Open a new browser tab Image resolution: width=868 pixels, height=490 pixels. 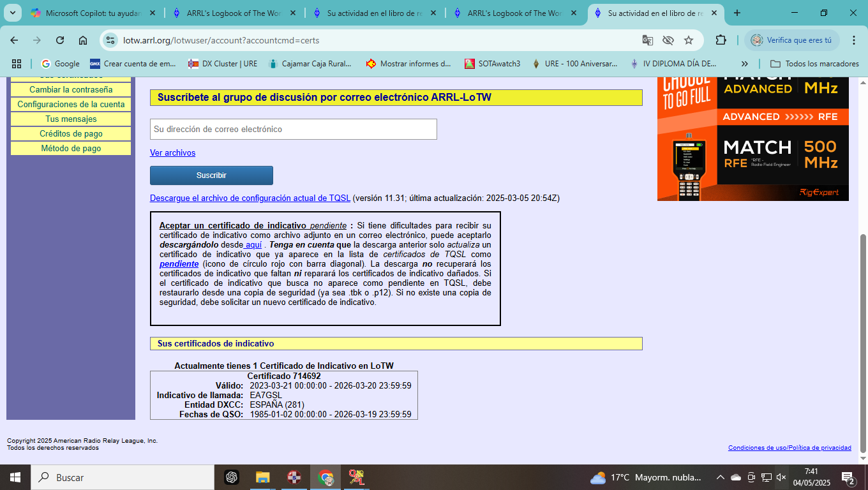[x=737, y=13]
